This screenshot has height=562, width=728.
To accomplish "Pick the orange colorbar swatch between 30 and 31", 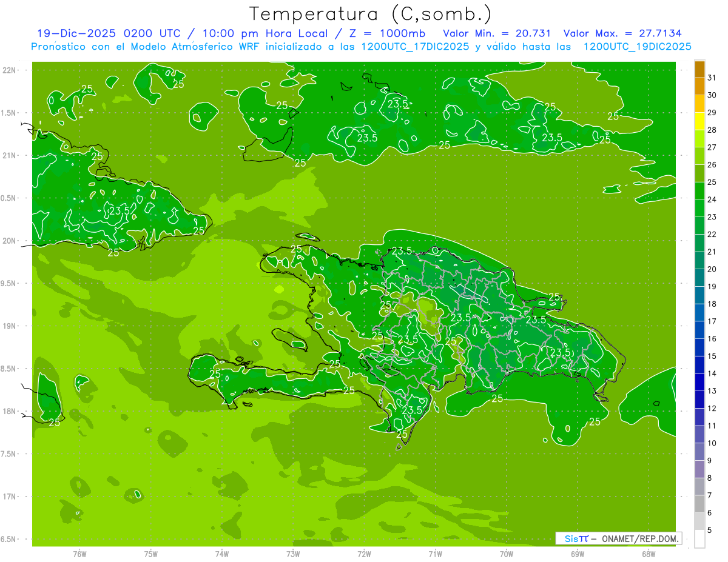I will pos(699,87).
